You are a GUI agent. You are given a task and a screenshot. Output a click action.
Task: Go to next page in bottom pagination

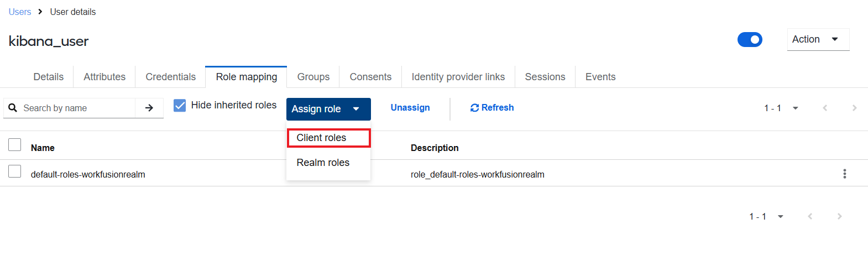[839, 216]
